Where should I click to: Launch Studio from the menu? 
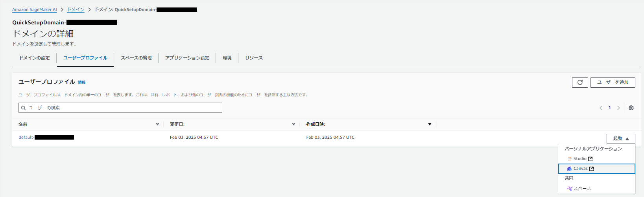[x=597, y=159]
